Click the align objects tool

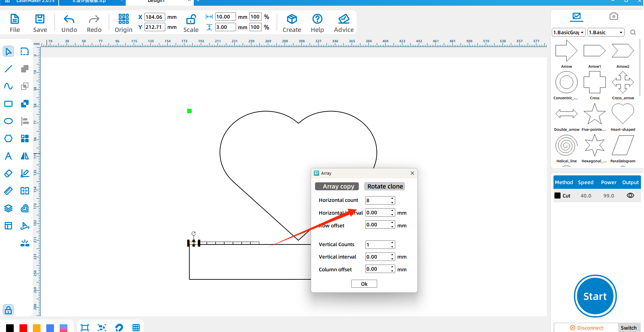pyautogui.click(x=25, y=121)
